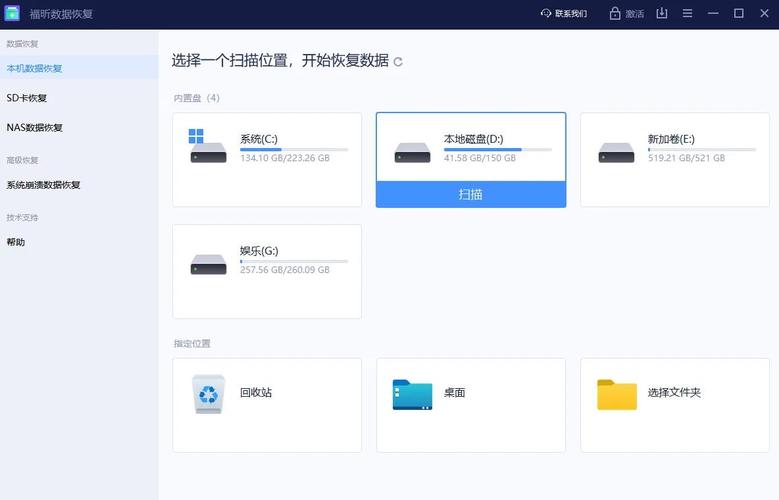The image size is (779, 500).
Task: Click the 系统(C:) drive label
Action: (x=259, y=139)
